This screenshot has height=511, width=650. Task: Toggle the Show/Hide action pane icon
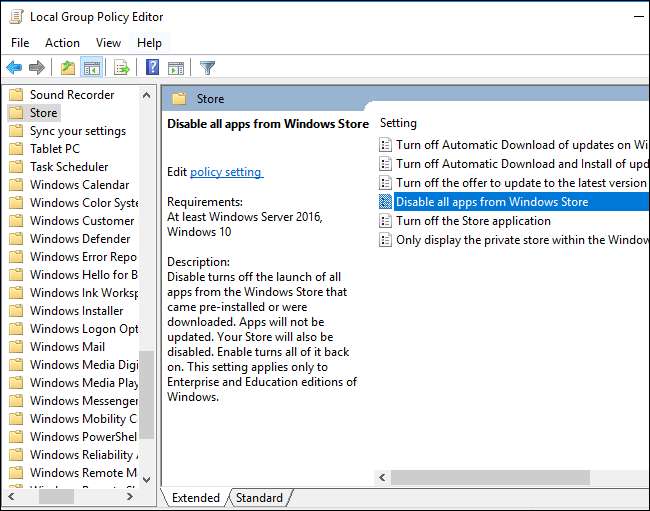pos(176,68)
